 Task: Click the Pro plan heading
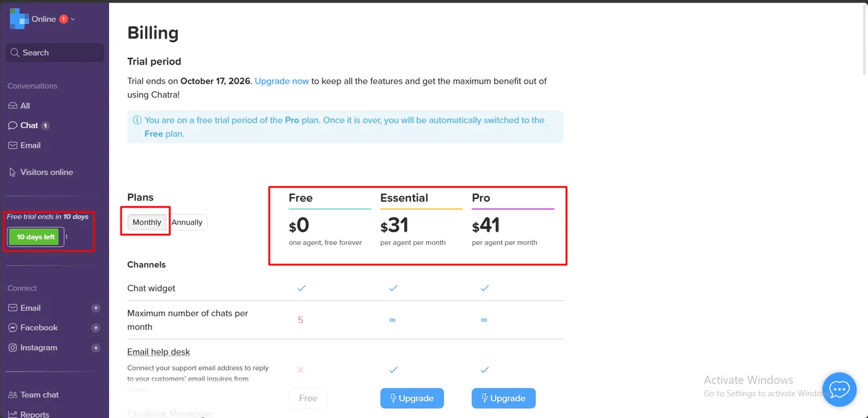pos(481,198)
